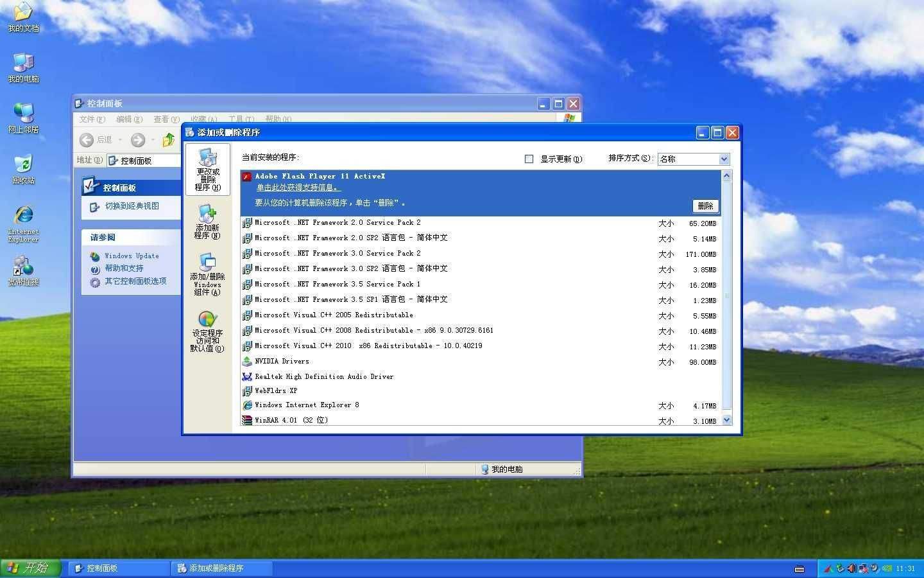Open 网上邻居 desktop icon
This screenshot has height=578, width=924.
[23, 118]
